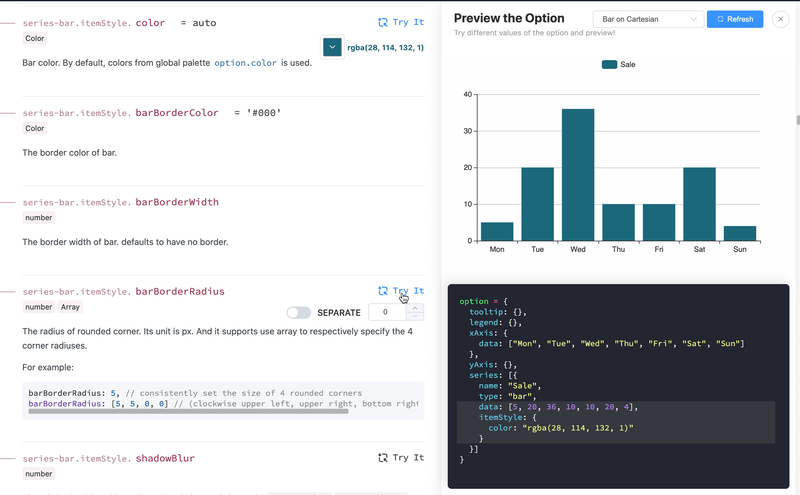Screen dimensions: 800x495
Task: Toggle the Sale legend item
Action: coord(618,64)
